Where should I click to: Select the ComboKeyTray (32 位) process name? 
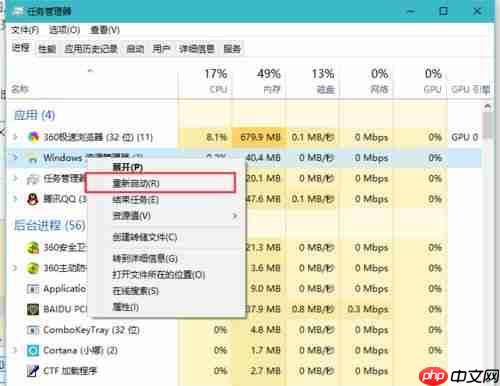pyautogui.click(x=91, y=330)
